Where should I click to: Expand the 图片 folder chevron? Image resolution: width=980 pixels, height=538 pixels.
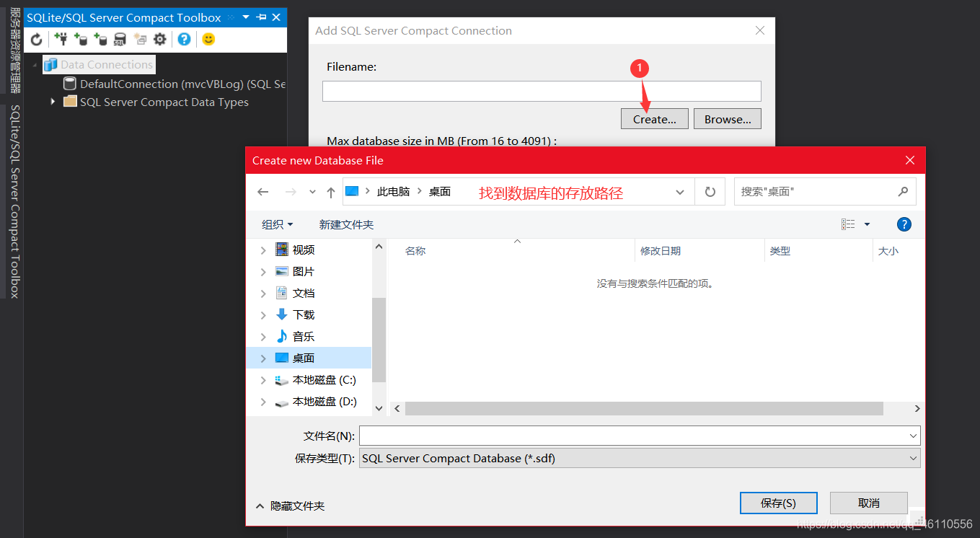coord(262,272)
